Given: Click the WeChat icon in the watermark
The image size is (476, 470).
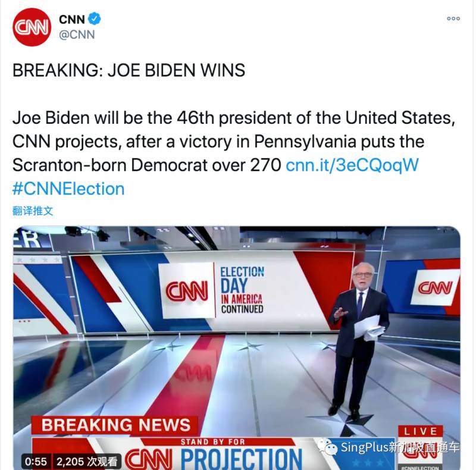Looking at the screenshot, I should (328, 447).
